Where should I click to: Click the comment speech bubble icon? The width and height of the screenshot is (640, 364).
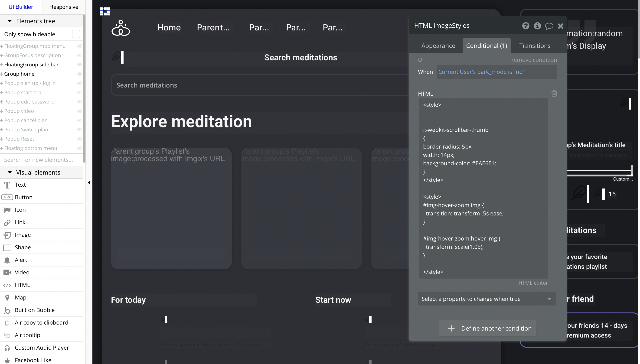pyautogui.click(x=549, y=26)
